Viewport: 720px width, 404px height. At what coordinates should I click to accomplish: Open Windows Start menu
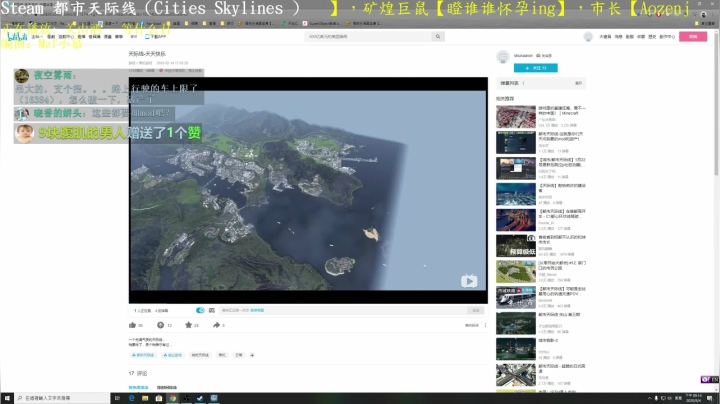pyautogui.click(x=7, y=398)
